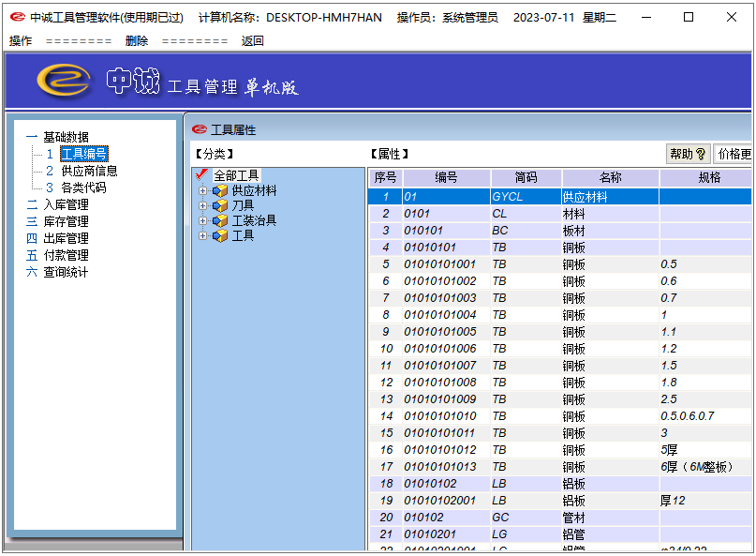
Task: Select row with code 010101
Action: (x=447, y=231)
